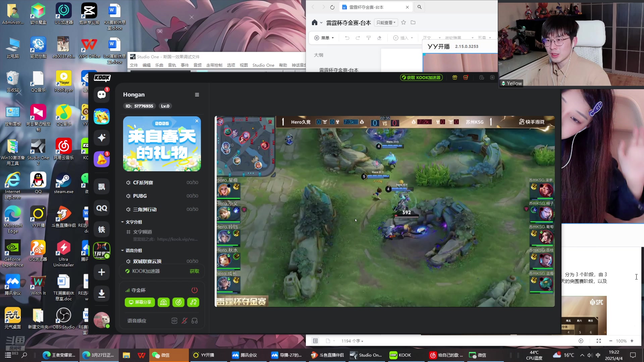This screenshot has width=644, height=362.
Task: Open the KOOK gift box icon
Action: point(455,77)
